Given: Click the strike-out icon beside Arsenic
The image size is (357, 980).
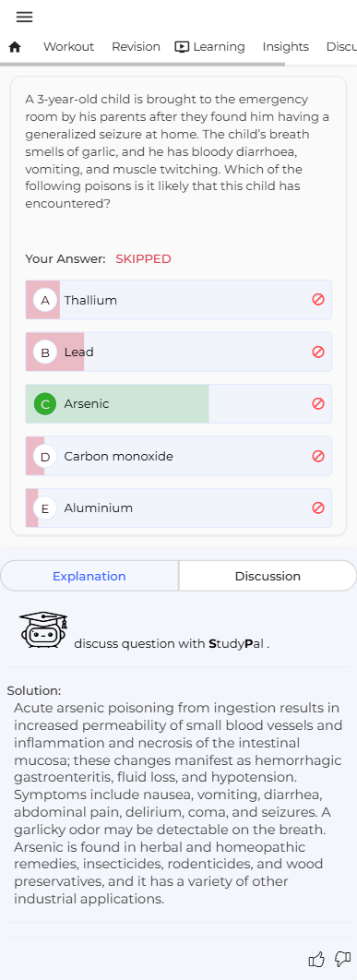Looking at the screenshot, I should tap(317, 404).
